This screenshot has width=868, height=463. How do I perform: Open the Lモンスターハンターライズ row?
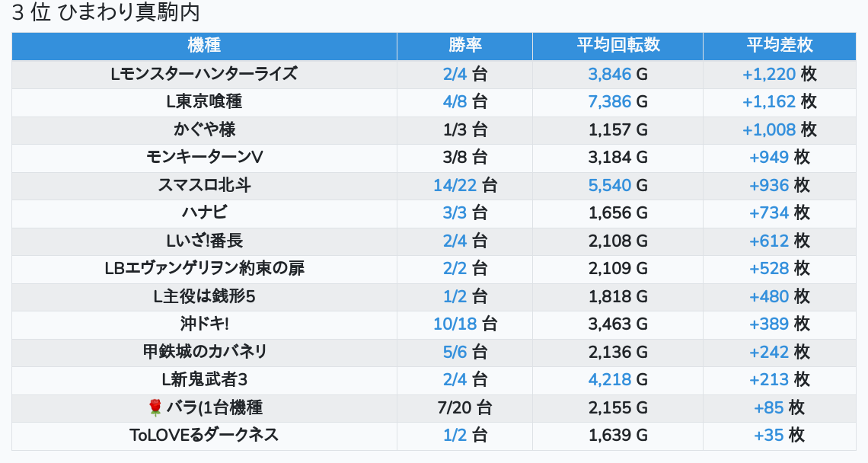[x=204, y=75]
